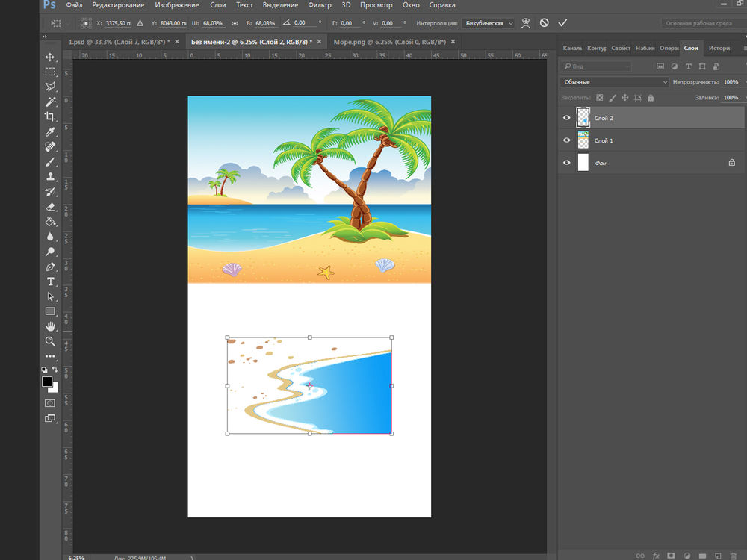Hide the Фон background layer
Viewport: 747px width, 560px height.
point(566,162)
